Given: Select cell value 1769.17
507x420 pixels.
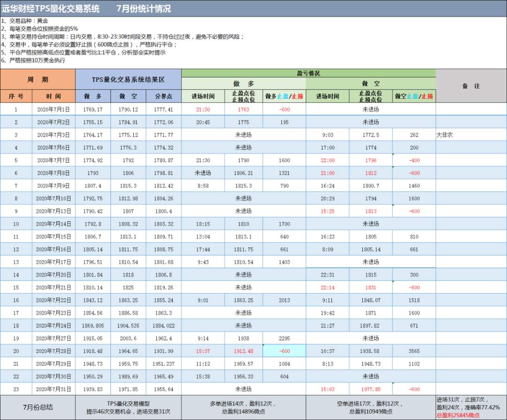Looking at the screenshot, I should pyautogui.click(x=93, y=109).
